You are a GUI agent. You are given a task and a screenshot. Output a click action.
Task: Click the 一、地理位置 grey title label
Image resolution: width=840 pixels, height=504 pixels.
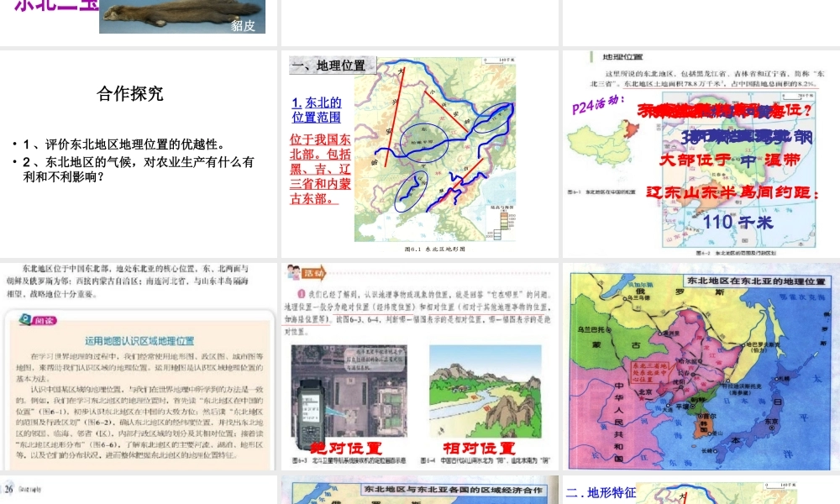click(x=333, y=66)
